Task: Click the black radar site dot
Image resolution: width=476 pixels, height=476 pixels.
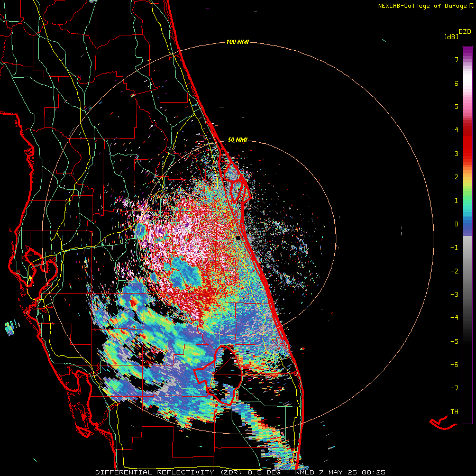Action: click(238, 237)
